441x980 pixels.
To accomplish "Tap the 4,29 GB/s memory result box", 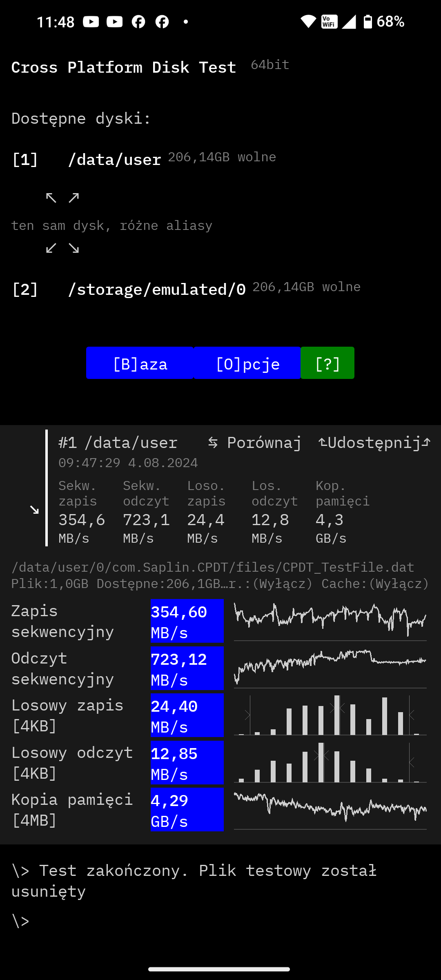I will [187, 810].
